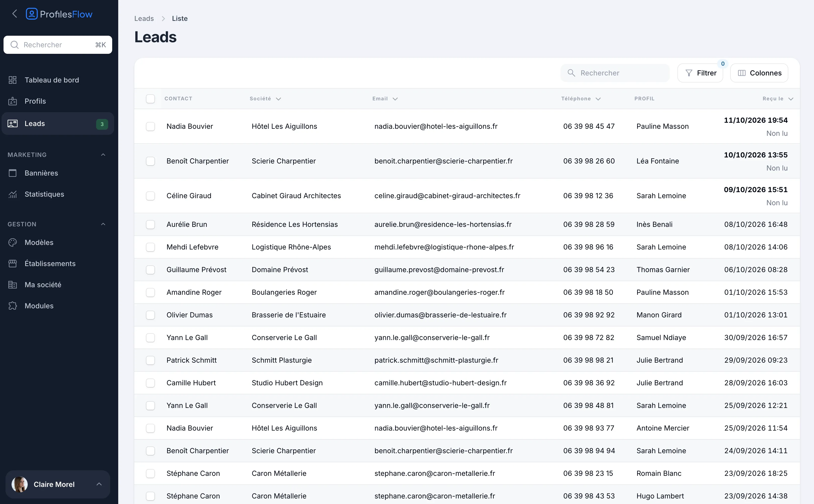
Task: Click the Filtrer button
Action: click(700, 73)
